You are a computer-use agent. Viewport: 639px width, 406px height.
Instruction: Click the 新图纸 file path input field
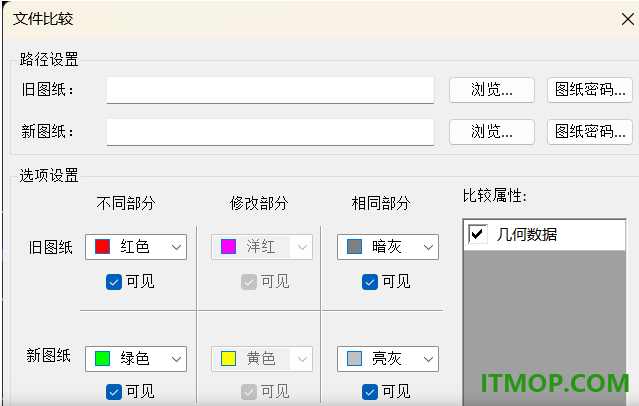[270, 132]
